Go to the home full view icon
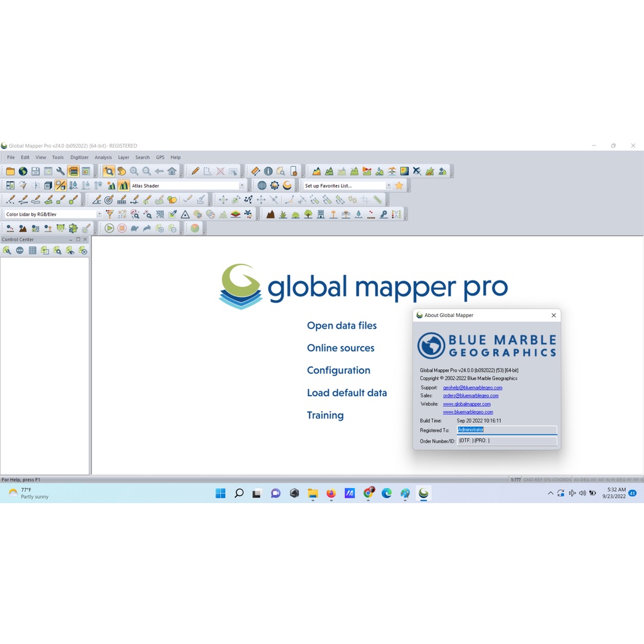644x644 pixels. 172,171
